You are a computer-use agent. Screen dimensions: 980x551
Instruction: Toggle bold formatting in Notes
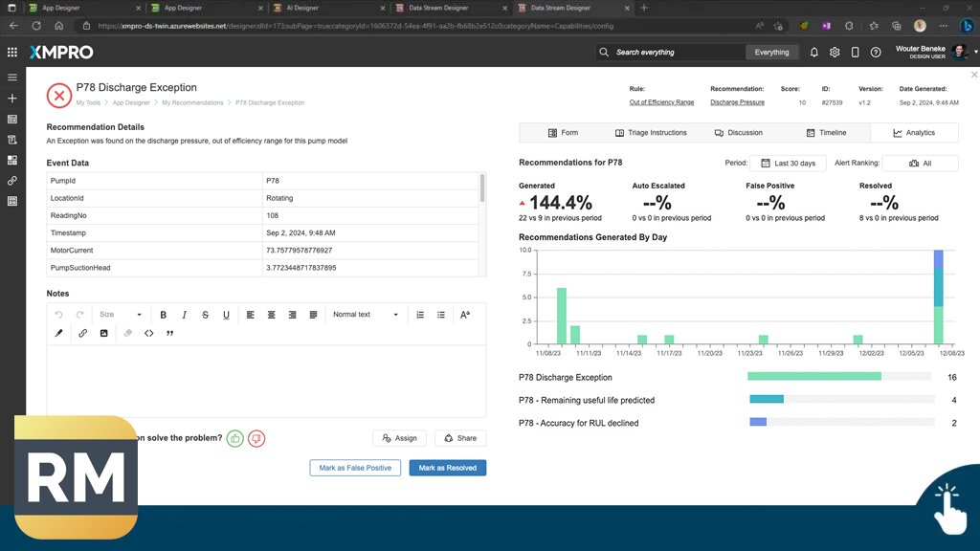pyautogui.click(x=164, y=315)
